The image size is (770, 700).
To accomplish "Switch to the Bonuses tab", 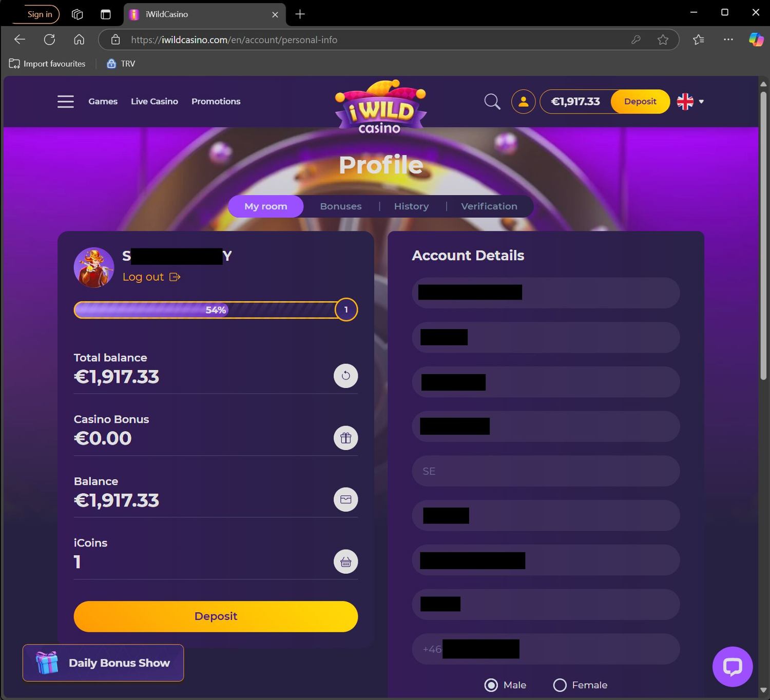I will (341, 206).
